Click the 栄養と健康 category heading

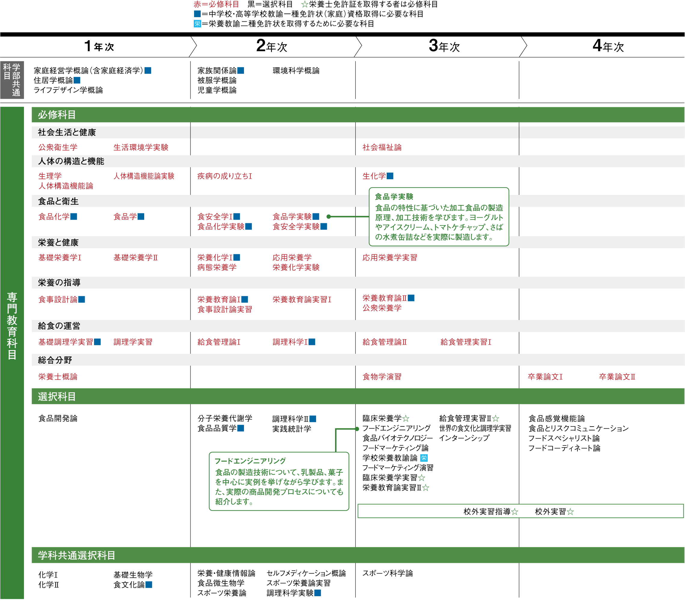tap(58, 242)
